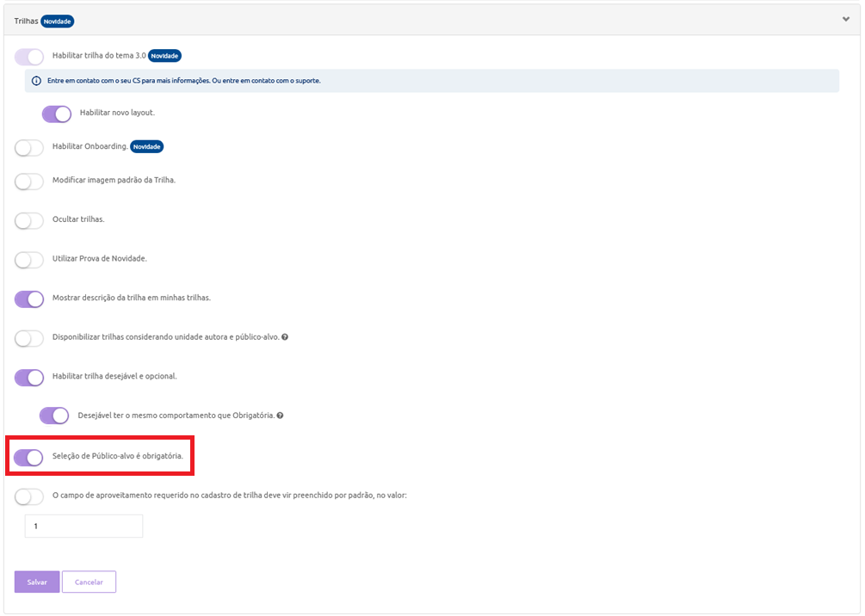The image size is (865, 616).
Task: Switch on Utilizar Prova de Novidade
Action: click(x=29, y=260)
